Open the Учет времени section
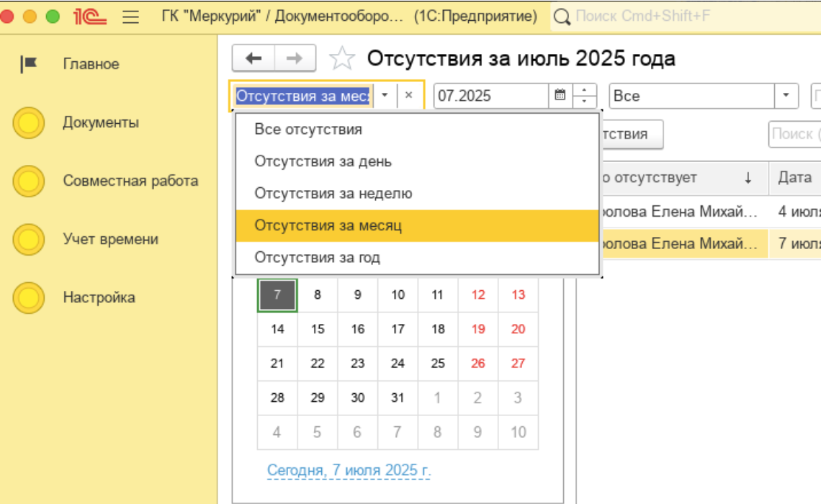821x504 pixels. (110, 239)
